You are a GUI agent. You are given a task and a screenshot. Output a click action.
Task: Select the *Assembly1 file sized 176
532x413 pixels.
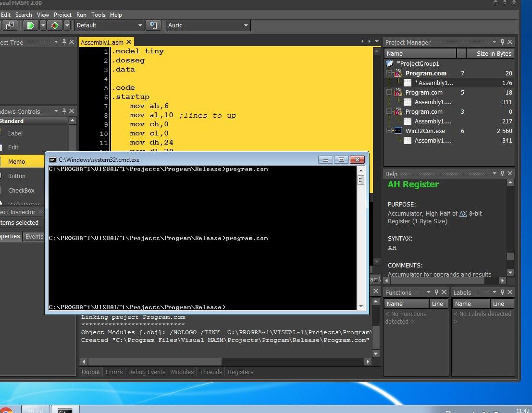pyautogui.click(x=449, y=83)
